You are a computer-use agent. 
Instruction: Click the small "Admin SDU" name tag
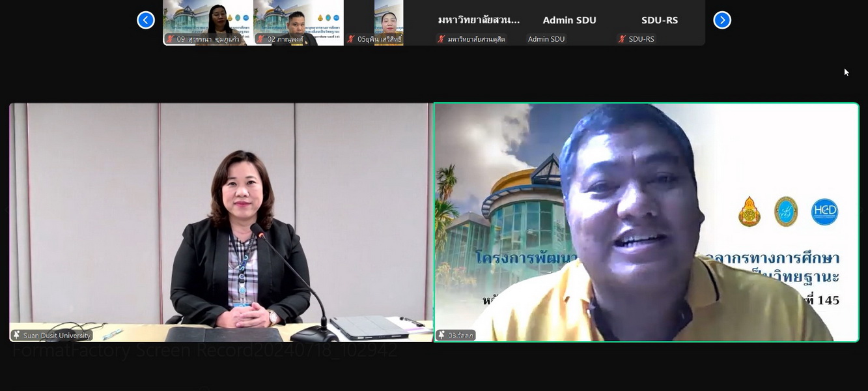(x=546, y=39)
